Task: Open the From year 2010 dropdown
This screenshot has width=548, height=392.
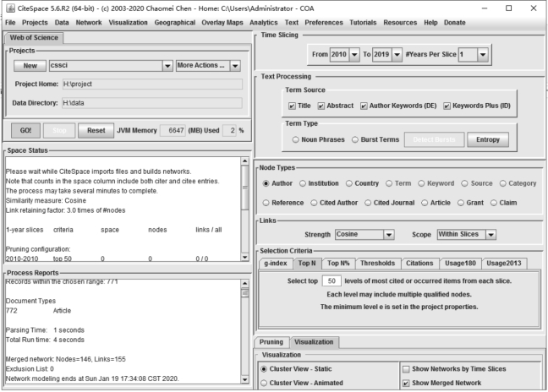Action: pyautogui.click(x=353, y=55)
